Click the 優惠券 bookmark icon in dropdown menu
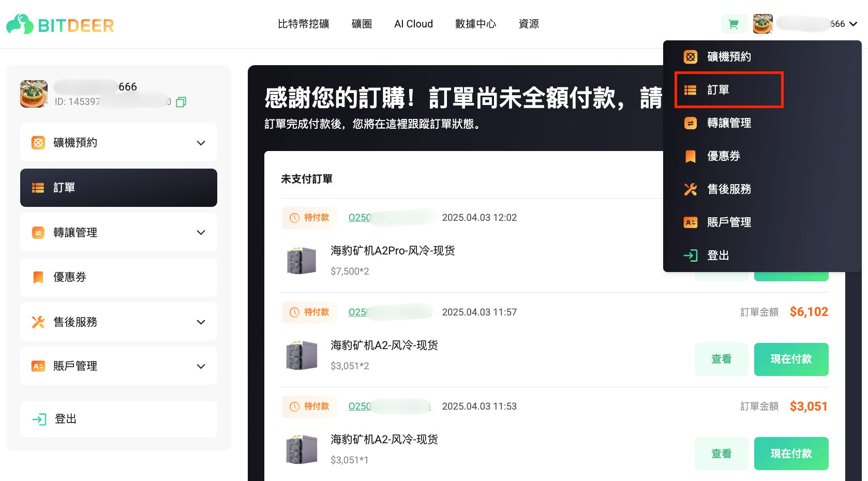The height and width of the screenshot is (481, 868). point(691,156)
